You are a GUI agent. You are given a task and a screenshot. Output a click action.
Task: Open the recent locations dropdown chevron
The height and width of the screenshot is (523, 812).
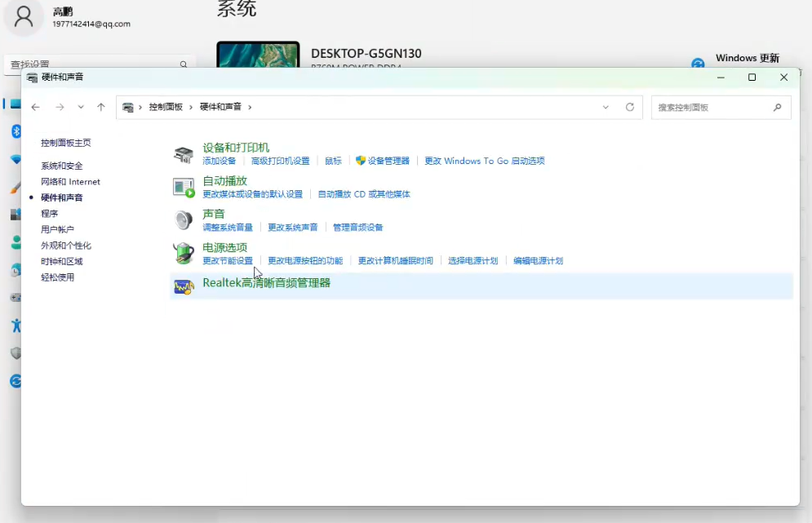(81, 107)
